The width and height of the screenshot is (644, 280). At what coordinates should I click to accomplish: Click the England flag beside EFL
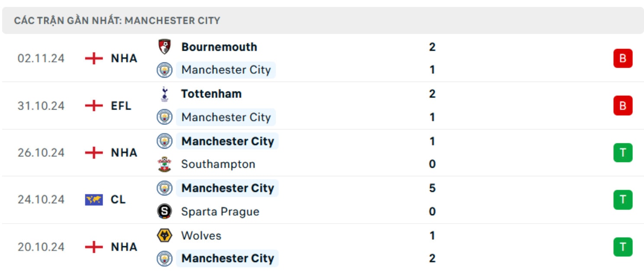(94, 105)
